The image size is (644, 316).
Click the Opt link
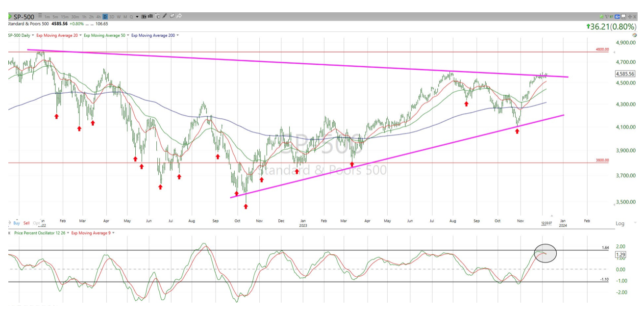point(36,223)
